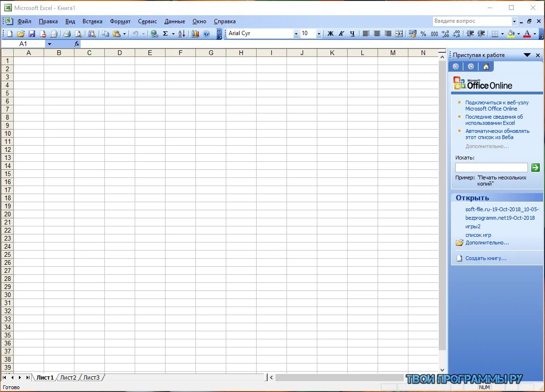Click the Undo arrow icon
This screenshot has height=392, width=545.
tap(136, 34)
